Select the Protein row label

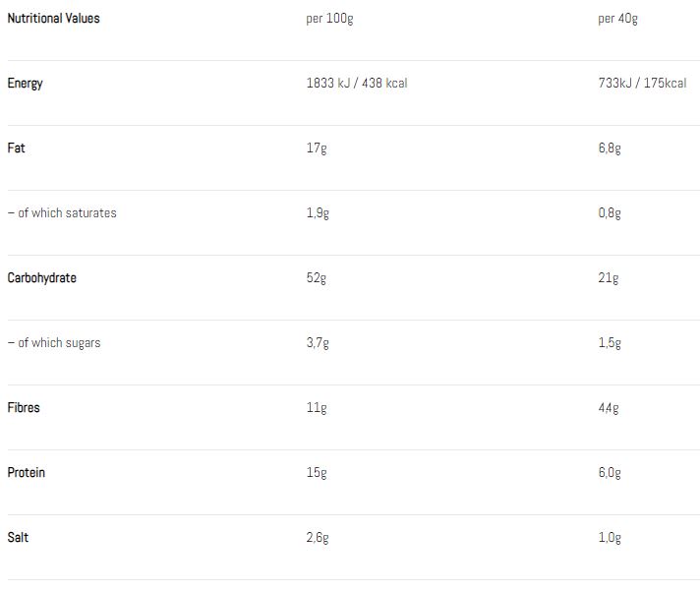(x=27, y=473)
